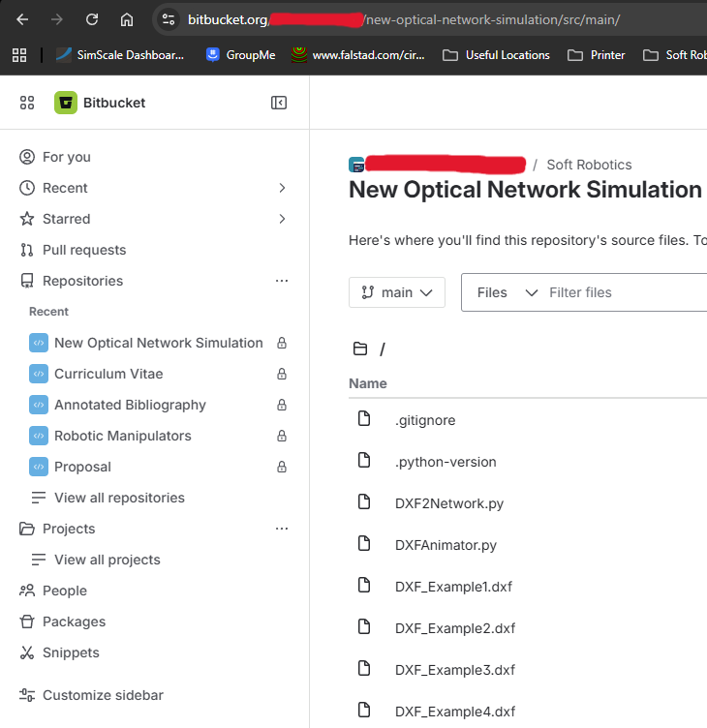Screen dimensions: 707x728
Task: Open the www.falstad.com bookmark
Action: click(357, 55)
